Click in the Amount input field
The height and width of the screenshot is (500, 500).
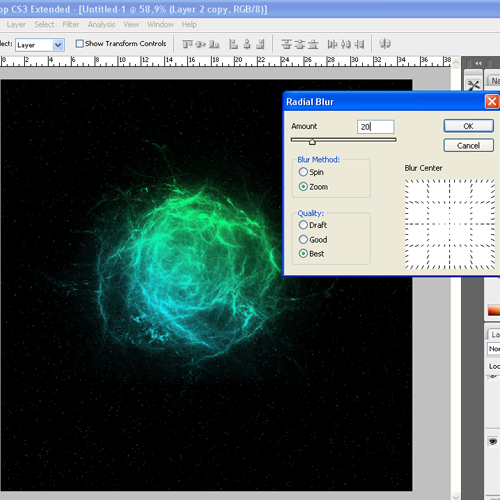(375, 127)
